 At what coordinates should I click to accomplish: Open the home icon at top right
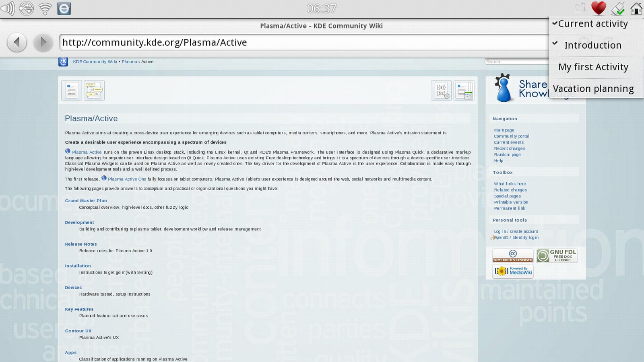(636, 8)
